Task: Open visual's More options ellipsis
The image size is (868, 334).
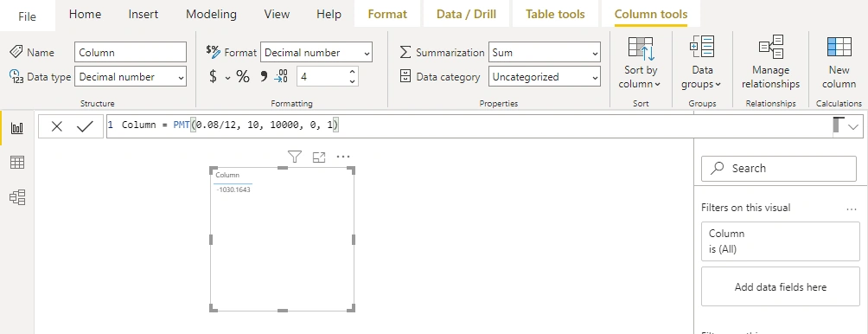Action: pyautogui.click(x=343, y=157)
